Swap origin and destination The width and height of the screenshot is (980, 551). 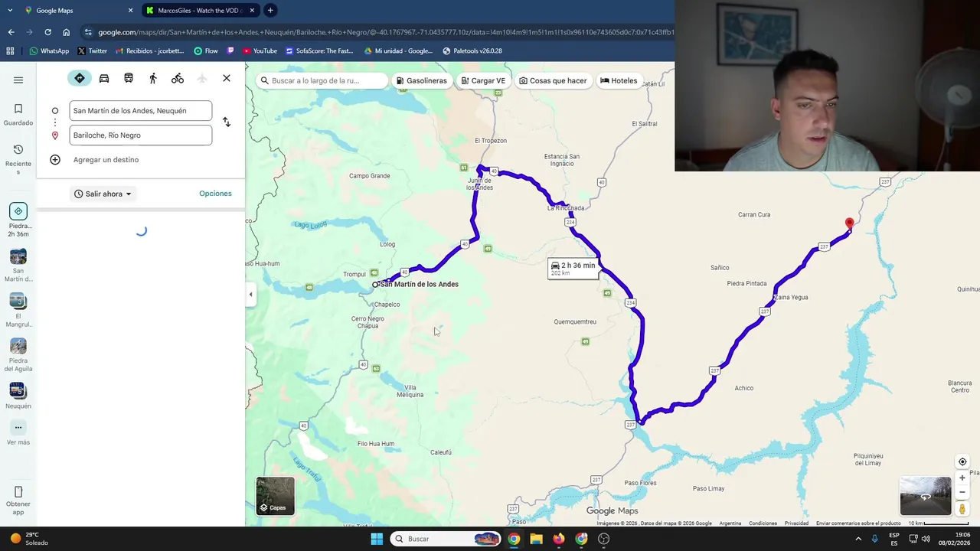pyautogui.click(x=227, y=122)
